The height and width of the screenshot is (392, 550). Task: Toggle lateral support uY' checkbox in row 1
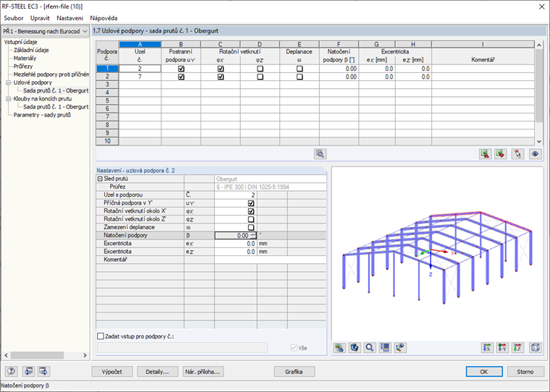coord(181,69)
